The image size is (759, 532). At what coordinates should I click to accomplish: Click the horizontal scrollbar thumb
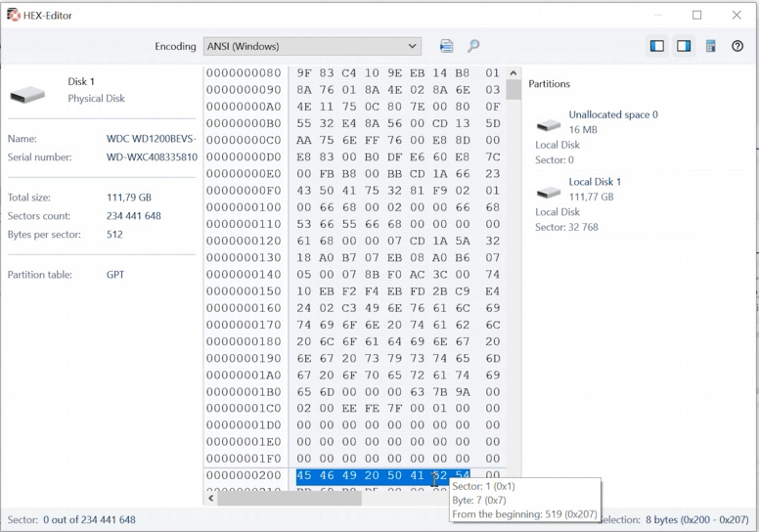click(290, 498)
